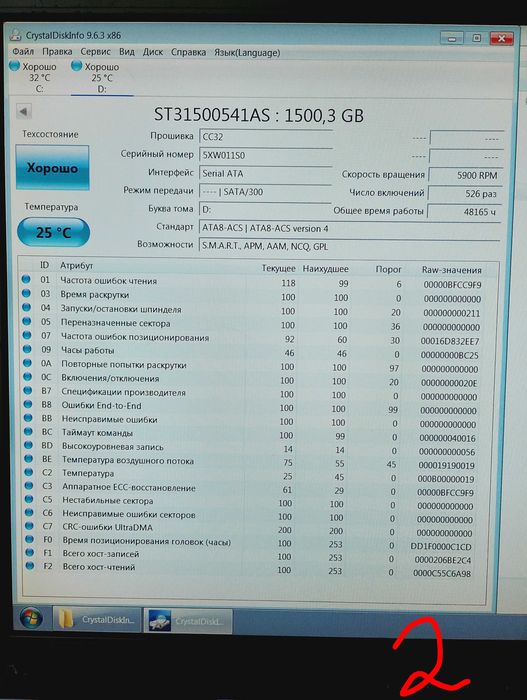Viewport: 527px width, 700px height.
Task: Open the Справка menu
Action: click(x=188, y=52)
